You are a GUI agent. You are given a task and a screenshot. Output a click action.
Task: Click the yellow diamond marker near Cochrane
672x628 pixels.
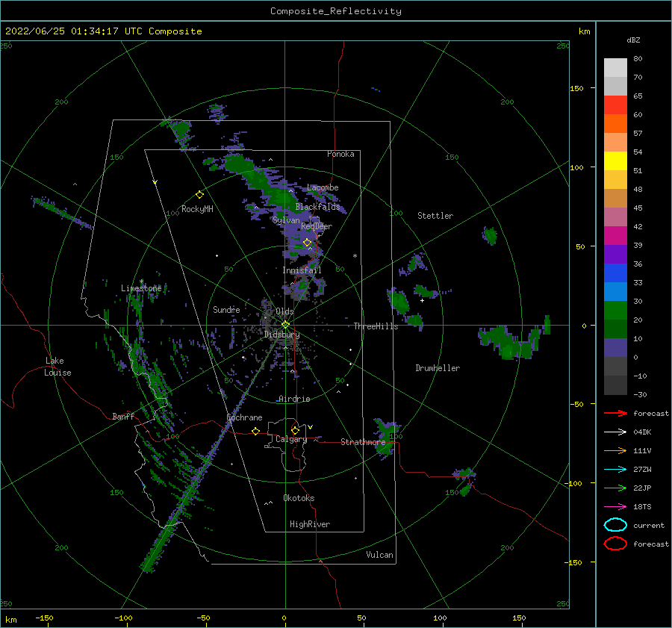255,431
